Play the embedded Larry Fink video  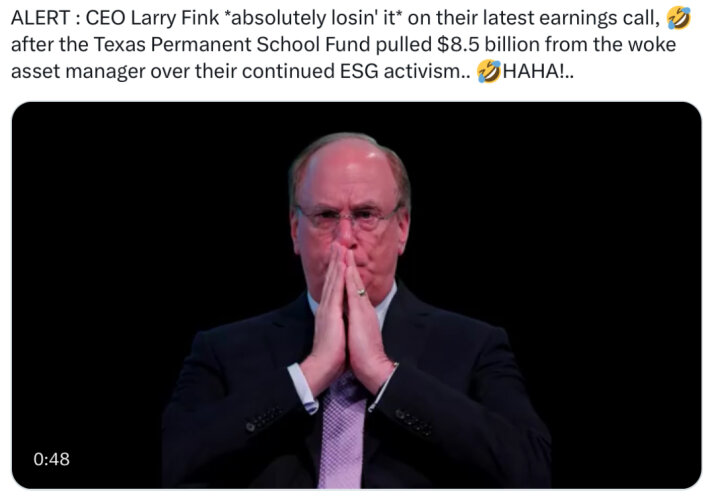point(356,295)
